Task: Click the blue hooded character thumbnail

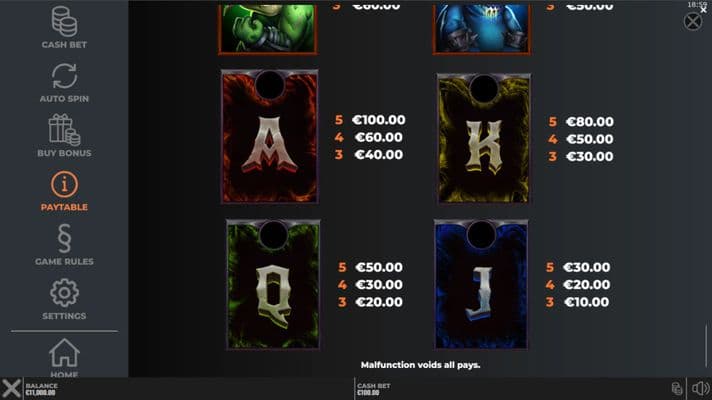Action: [x=482, y=28]
